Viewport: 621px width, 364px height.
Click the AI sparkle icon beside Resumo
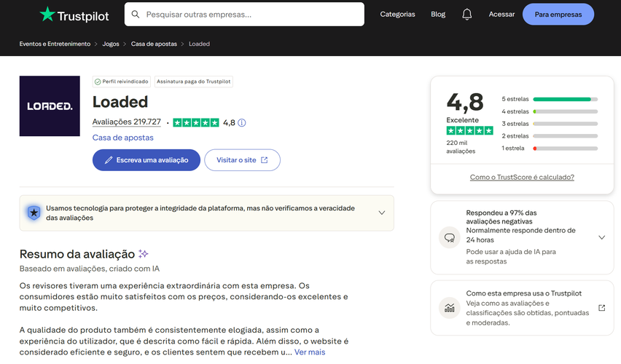(x=144, y=253)
